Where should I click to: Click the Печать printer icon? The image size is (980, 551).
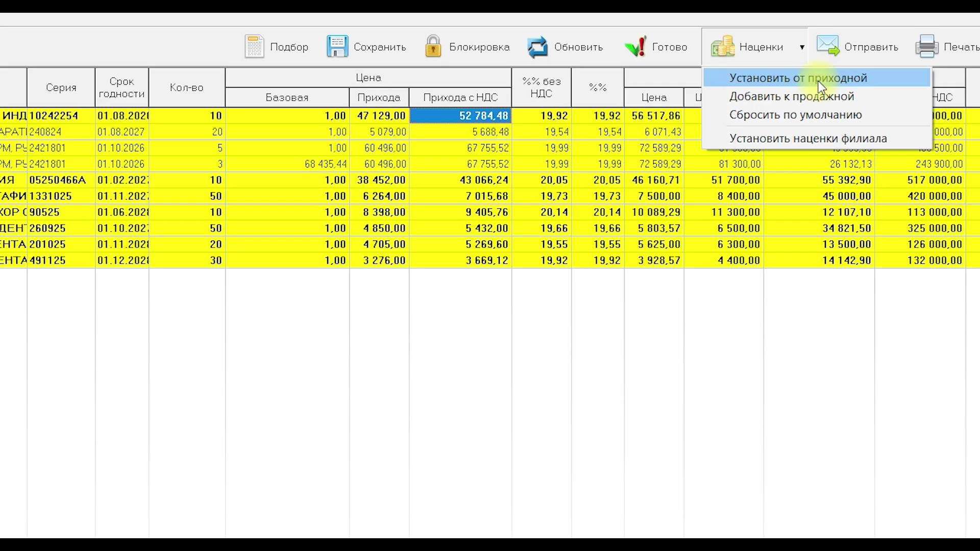pos(926,46)
